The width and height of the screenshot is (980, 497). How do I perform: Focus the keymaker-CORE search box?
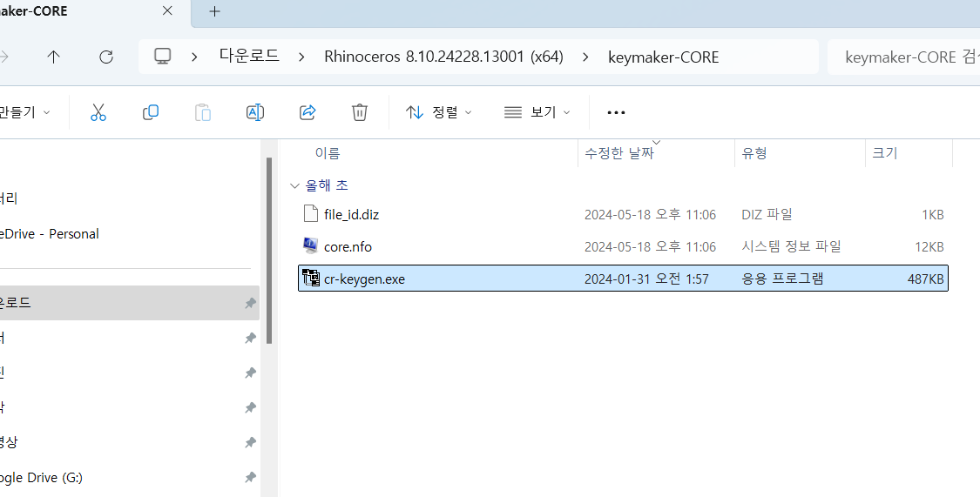903,57
